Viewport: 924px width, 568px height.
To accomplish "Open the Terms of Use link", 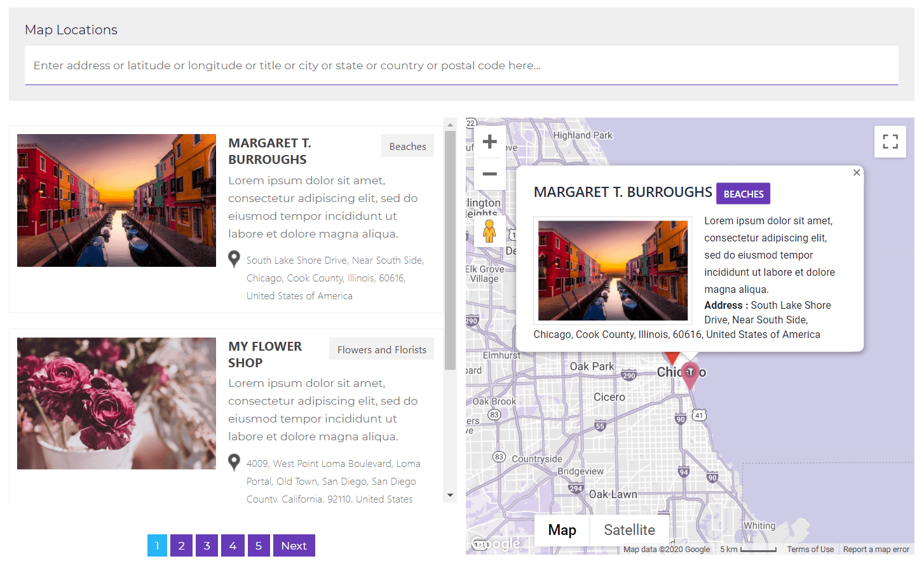I will (x=810, y=550).
